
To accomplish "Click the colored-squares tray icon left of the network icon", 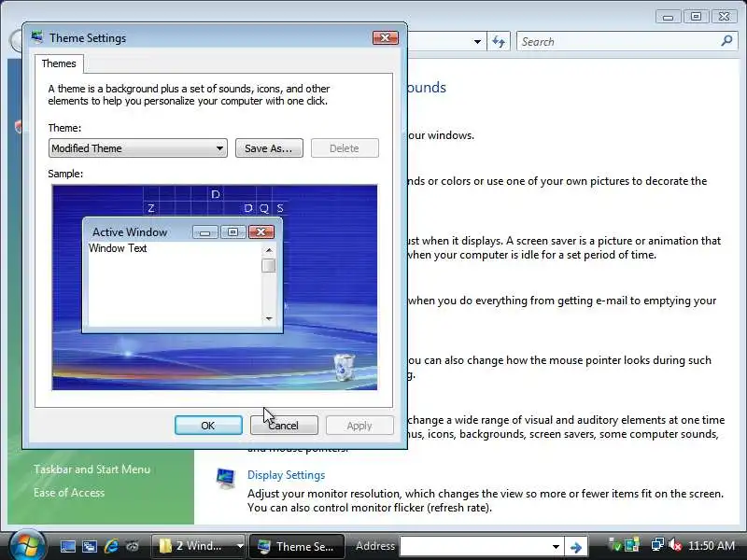I will point(632,545).
